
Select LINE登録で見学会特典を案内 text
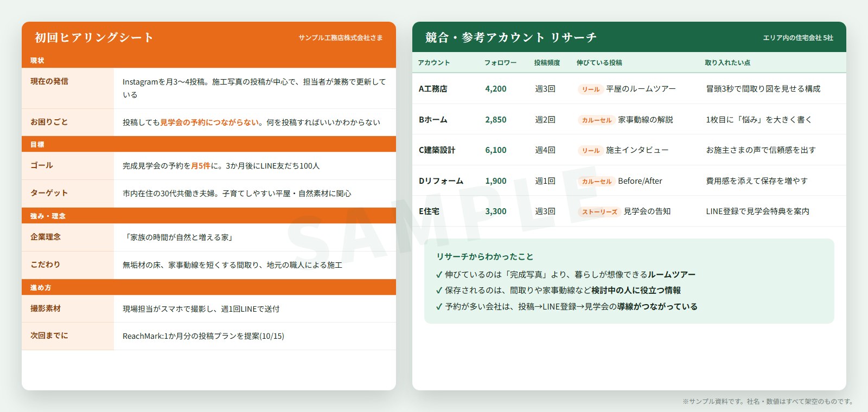757,211
